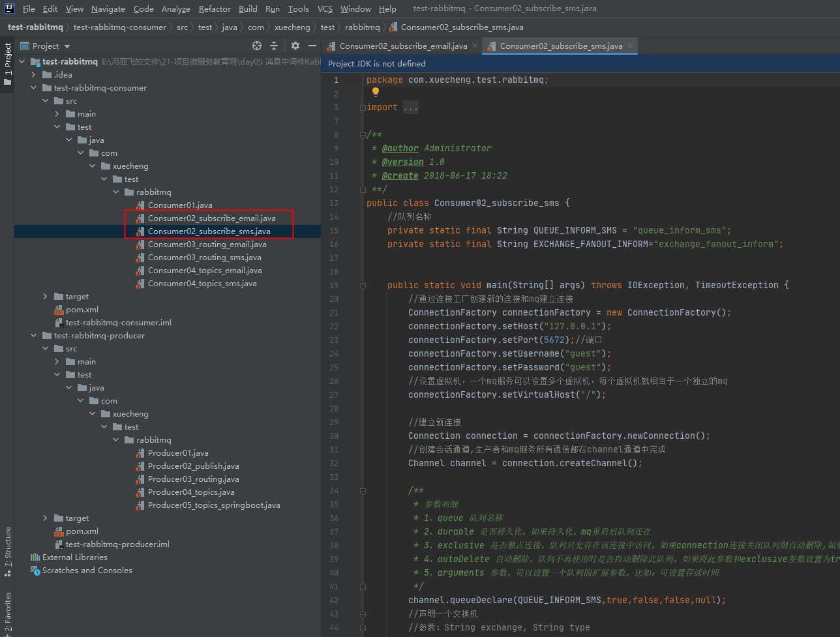840x637 pixels.
Task: Close the Consumer02_subscribe_sms.java tab
Action: pos(629,46)
